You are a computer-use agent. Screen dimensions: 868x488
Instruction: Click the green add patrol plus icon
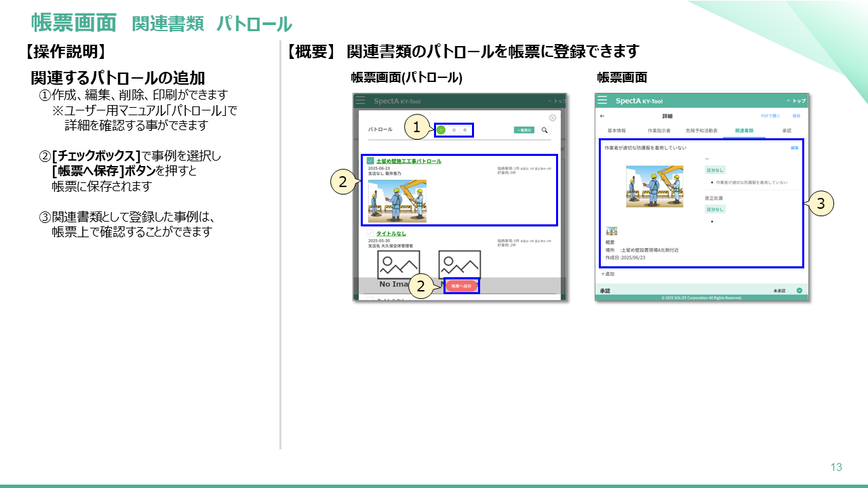click(x=441, y=129)
